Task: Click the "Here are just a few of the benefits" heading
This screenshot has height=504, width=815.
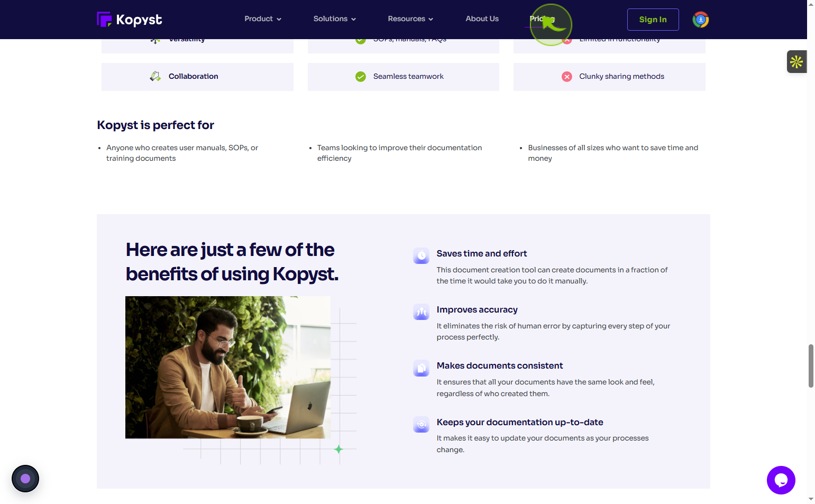Action: tap(232, 262)
